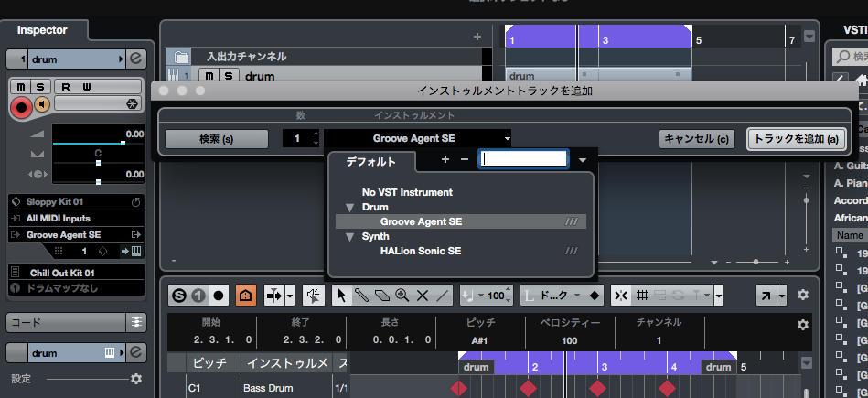Select the デフォルト tab in instrument popup
Image resolution: width=868 pixels, height=398 pixels.
tap(371, 162)
